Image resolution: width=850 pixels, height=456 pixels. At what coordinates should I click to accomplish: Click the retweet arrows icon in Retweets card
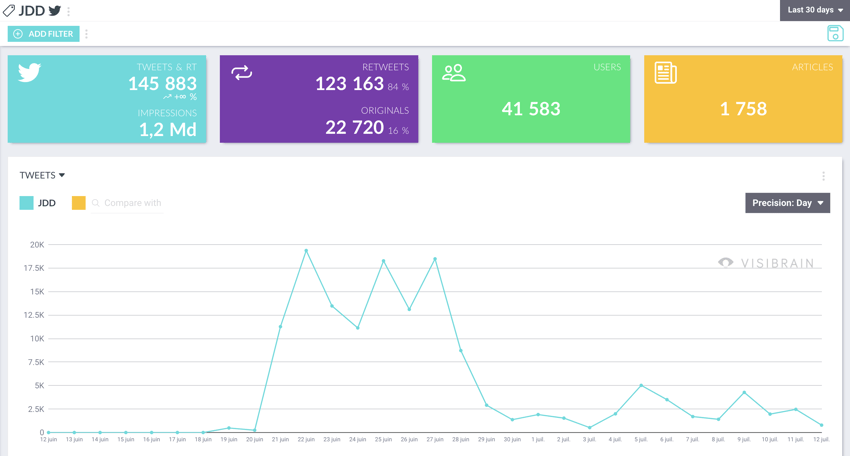tap(242, 73)
